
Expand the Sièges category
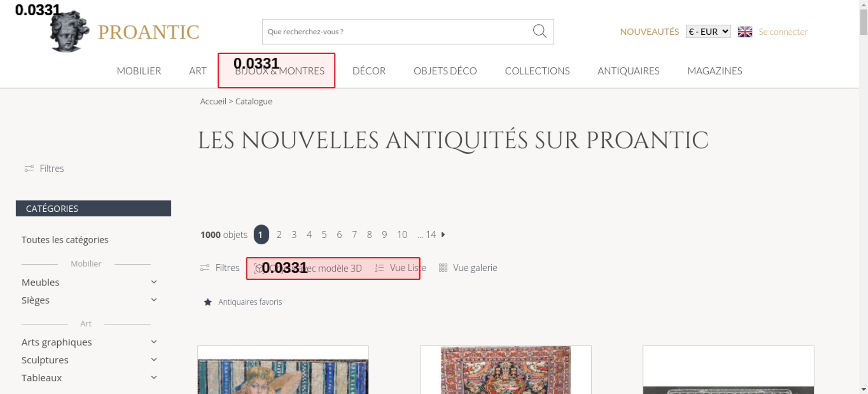154,300
